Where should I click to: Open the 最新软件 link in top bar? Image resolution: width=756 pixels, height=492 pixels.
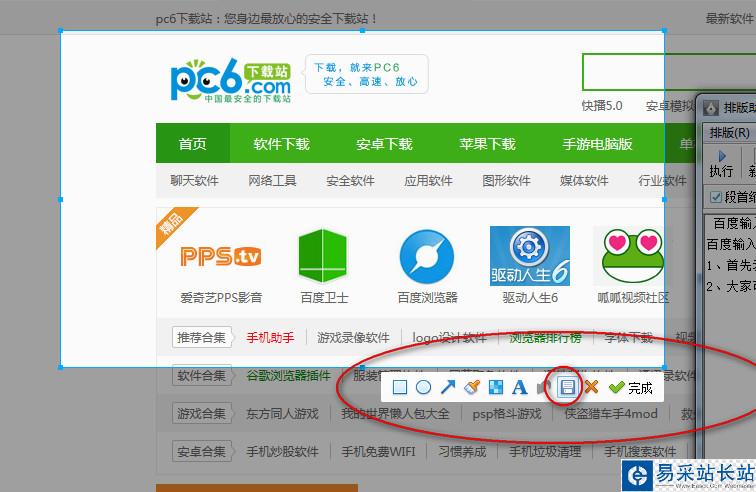[729, 19]
